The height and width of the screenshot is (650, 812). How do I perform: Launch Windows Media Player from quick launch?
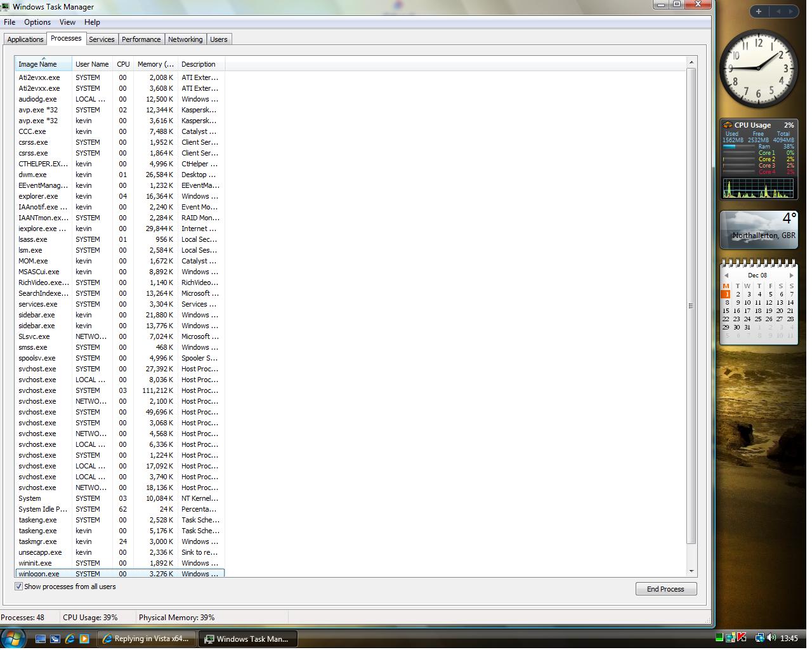tap(84, 639)
